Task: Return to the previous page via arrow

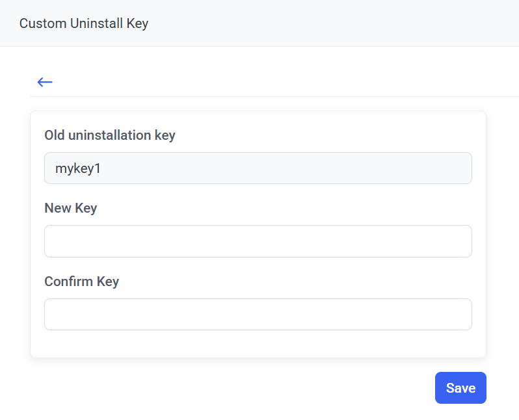Action: tap(45, 82)
